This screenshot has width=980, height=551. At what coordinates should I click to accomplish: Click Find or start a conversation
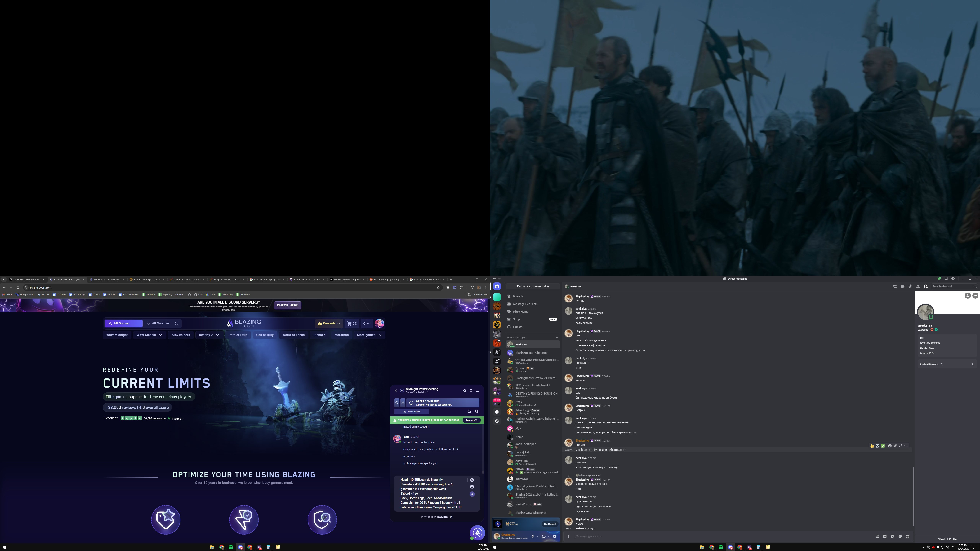point(533,286)
